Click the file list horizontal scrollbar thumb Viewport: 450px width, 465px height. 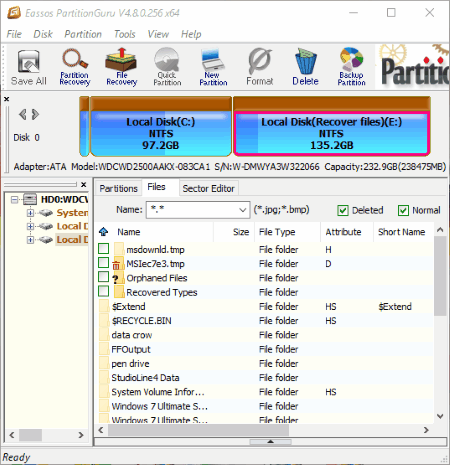click(x=198, y=430)
